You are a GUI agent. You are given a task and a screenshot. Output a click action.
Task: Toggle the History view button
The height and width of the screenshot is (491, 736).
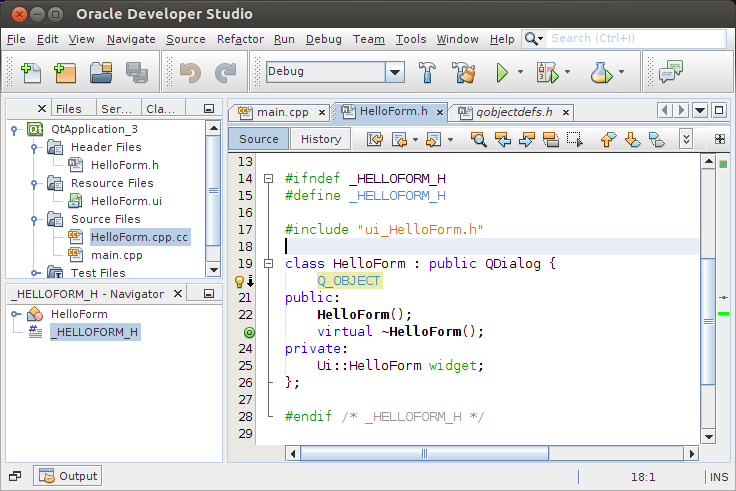tap(321, 139)
